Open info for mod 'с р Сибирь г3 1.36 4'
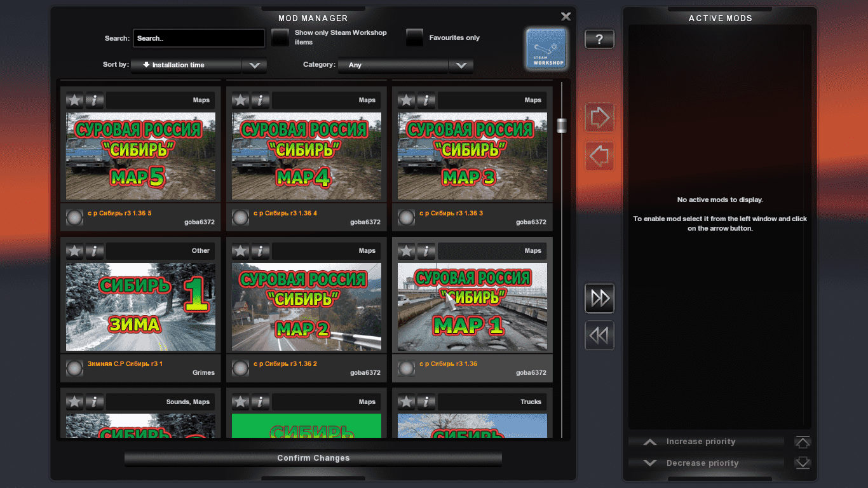The image size is (868, 488). coord(260,100)
